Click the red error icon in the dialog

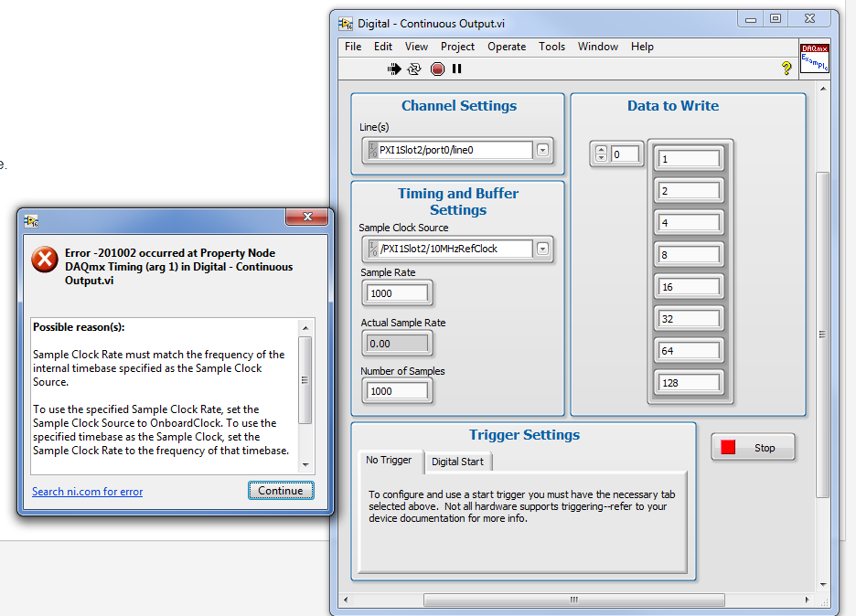coord(45,260)
